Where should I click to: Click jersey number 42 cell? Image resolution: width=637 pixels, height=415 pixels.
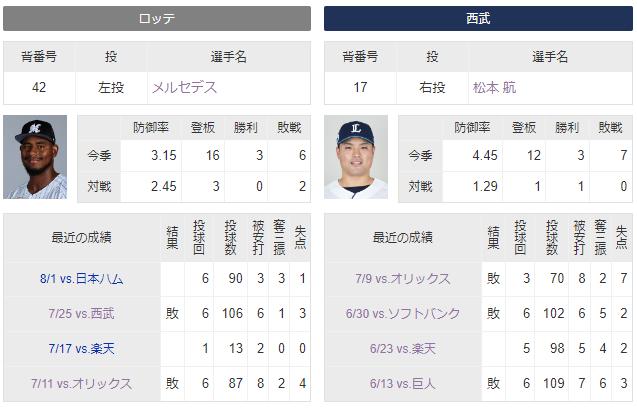[x=39, y=87]
